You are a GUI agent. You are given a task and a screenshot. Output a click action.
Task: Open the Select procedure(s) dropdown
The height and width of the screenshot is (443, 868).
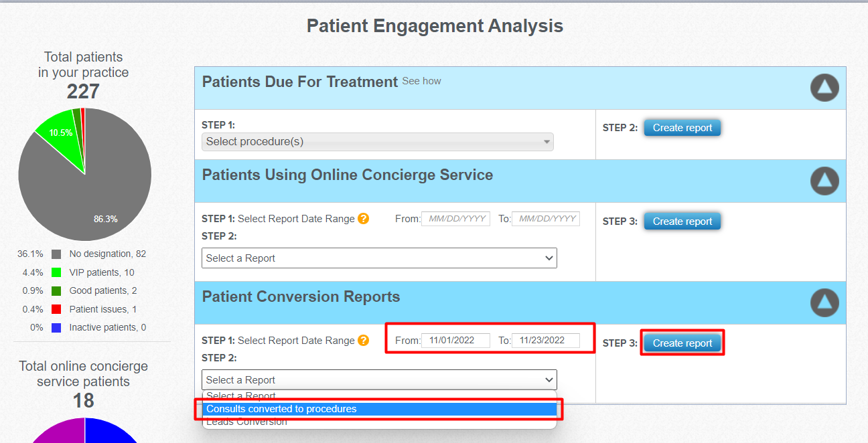click(378, 142)
